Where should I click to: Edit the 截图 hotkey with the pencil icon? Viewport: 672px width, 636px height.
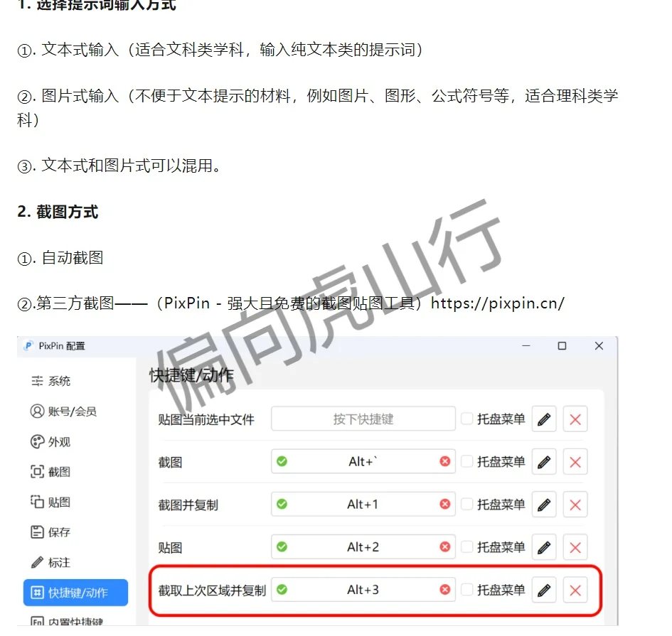pos(544,462)
